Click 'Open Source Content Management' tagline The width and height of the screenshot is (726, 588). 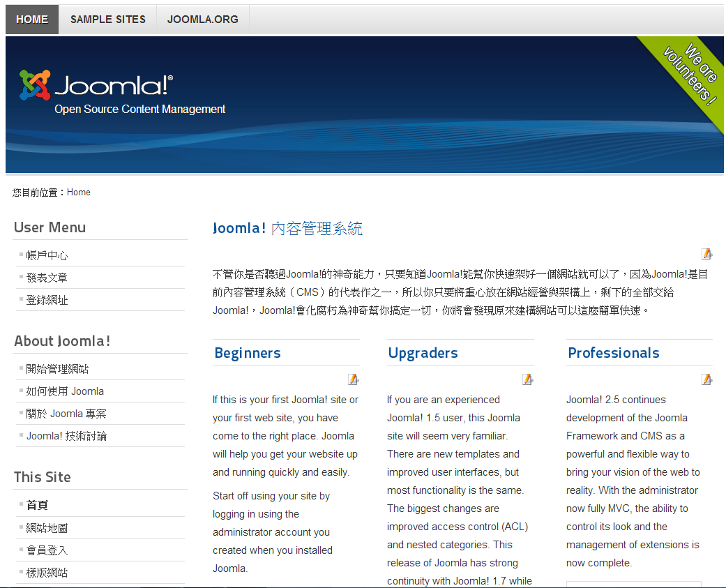click(139, 110)
